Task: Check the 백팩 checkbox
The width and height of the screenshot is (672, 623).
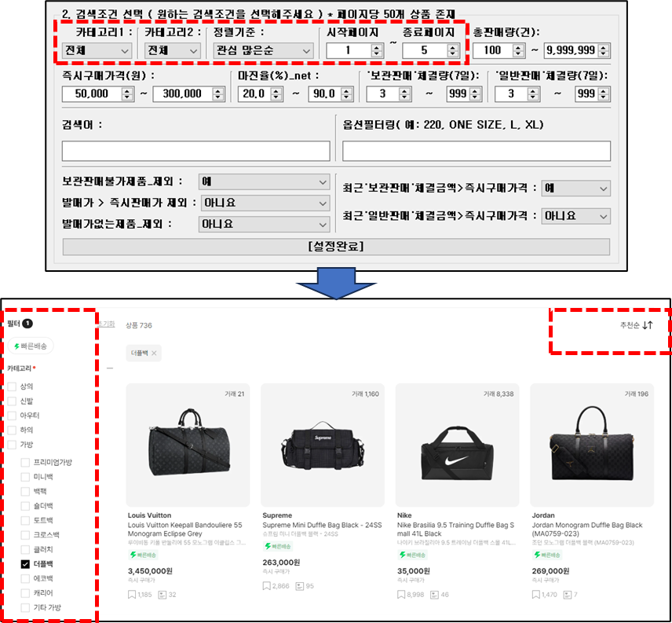Action: (25, 491)
